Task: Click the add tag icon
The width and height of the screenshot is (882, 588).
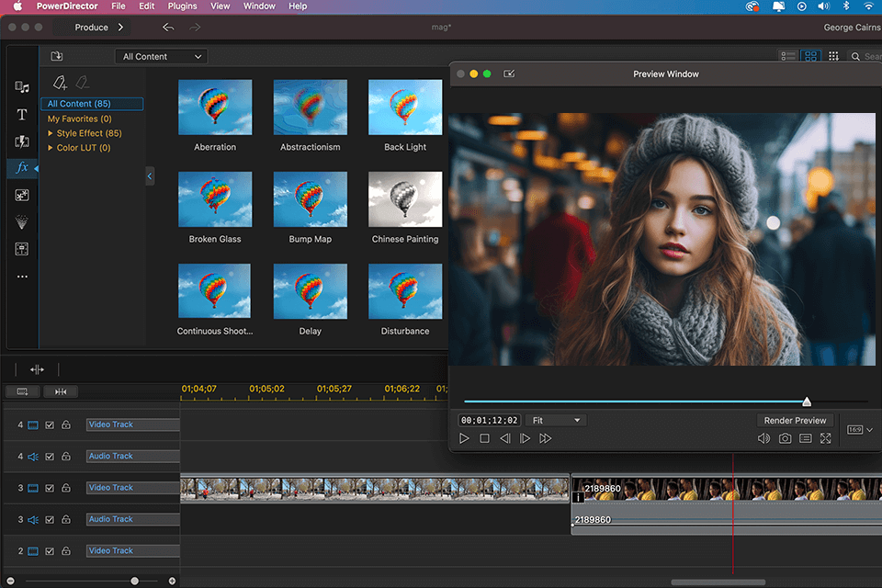Action: [60, 83]
